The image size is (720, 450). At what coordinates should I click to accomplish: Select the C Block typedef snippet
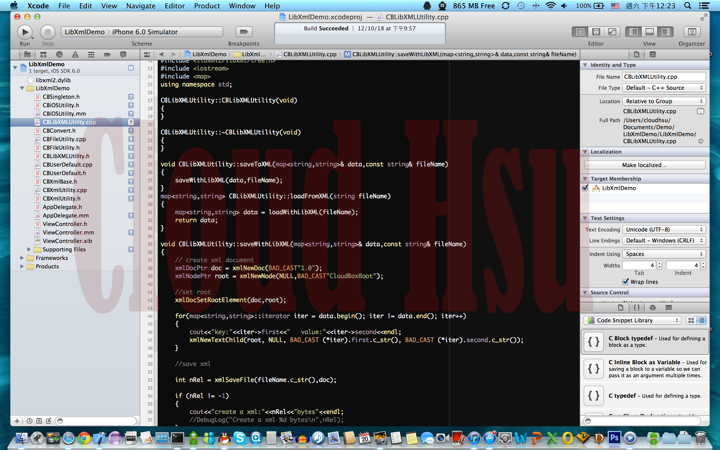pos(644,342)
